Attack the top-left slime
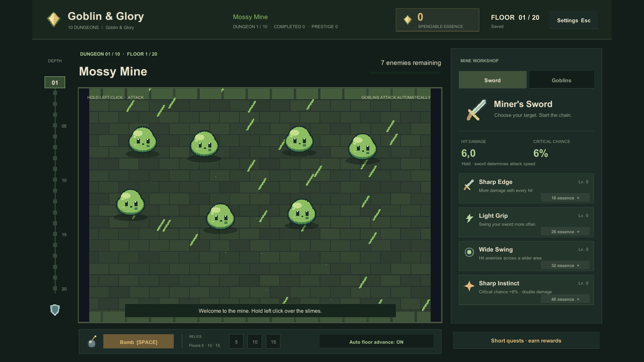644x362 pixels. pyautogui.click(x=143, y=140)
